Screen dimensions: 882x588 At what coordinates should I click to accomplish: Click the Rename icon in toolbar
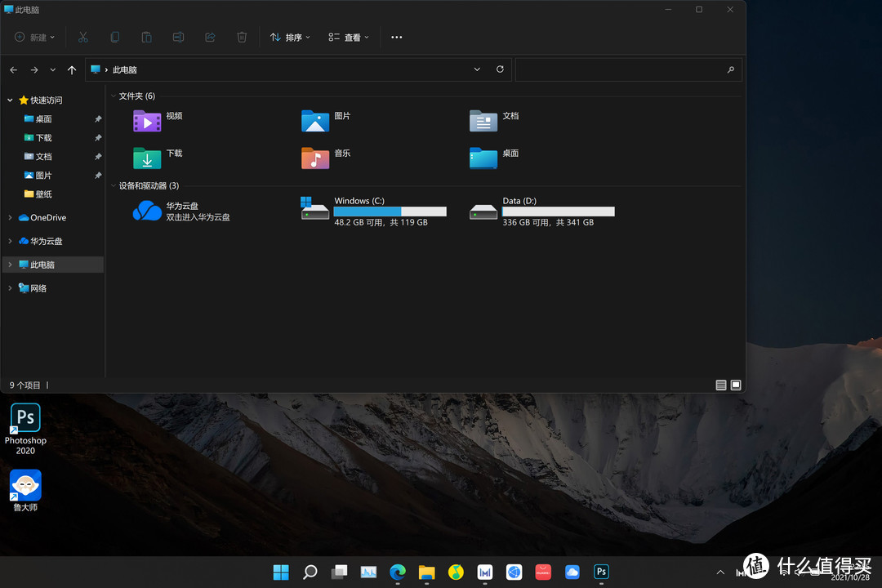point(178,37)
